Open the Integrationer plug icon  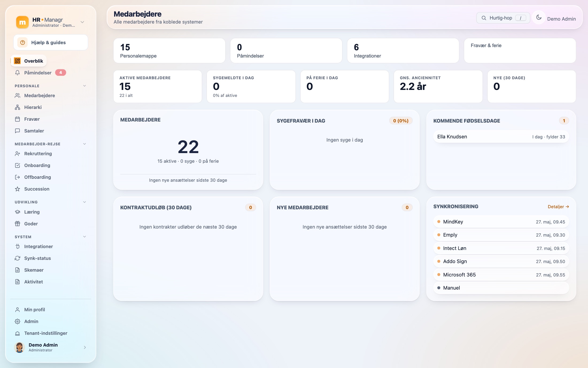pos(17,246)
